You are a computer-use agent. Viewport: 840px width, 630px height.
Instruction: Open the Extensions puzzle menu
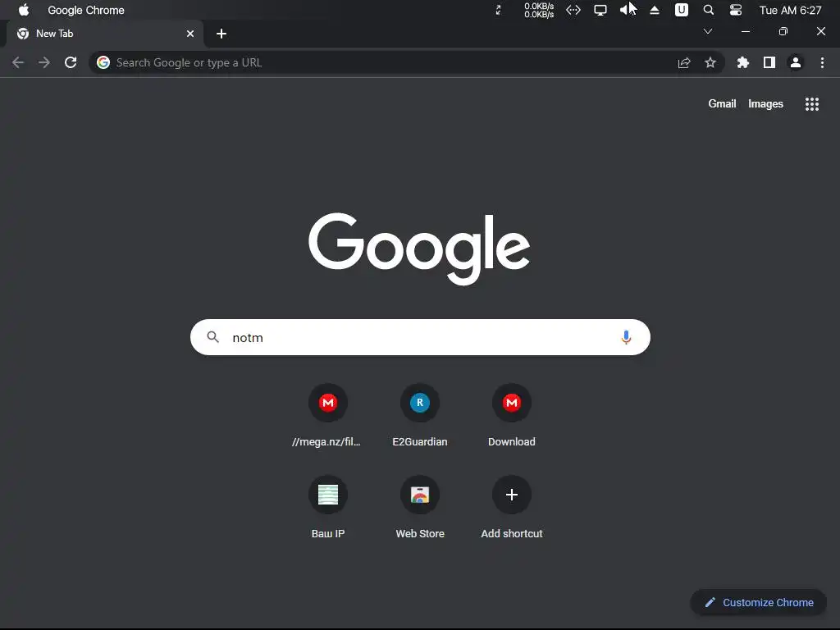[743, 62]
